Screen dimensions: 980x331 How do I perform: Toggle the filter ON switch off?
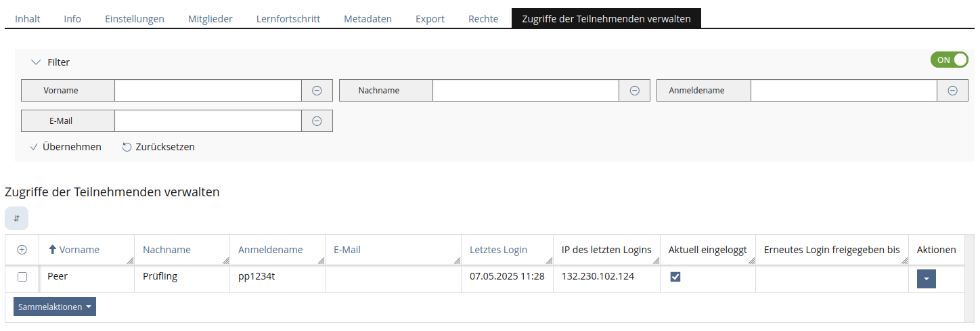point(949,60)
